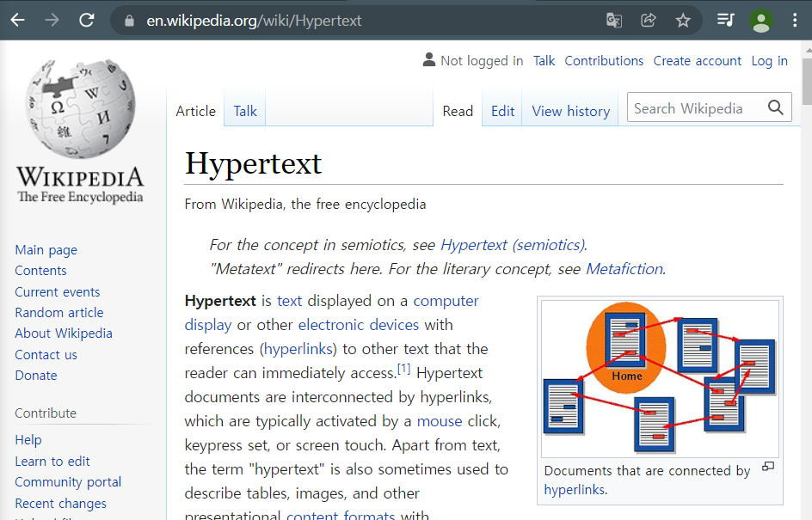Open the green profile avatar
812x520 pixels.
coord(760,21)
